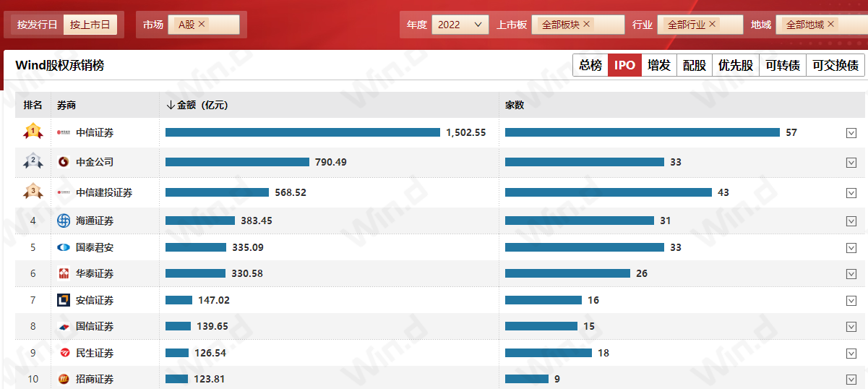Click the 123.81 amount value
This screenshot has height=389, width=868.
210,379
